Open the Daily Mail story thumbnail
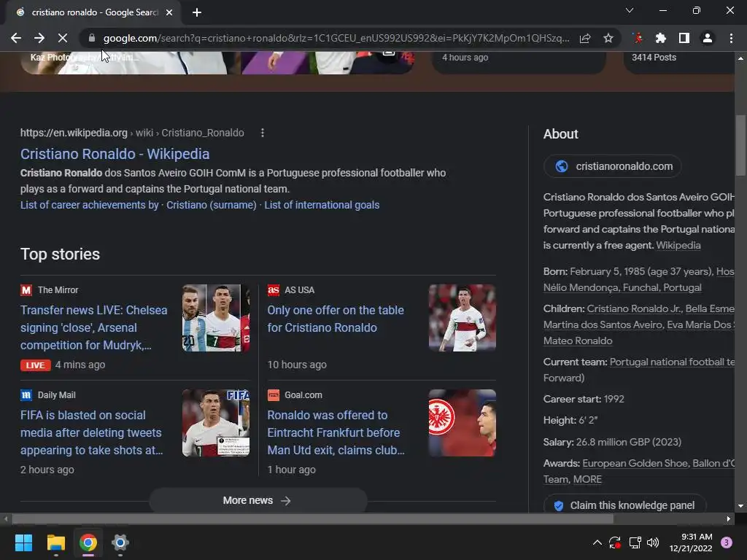Image resolution: width=747 pixels, height=560 pixels. (x=216, y=423)
